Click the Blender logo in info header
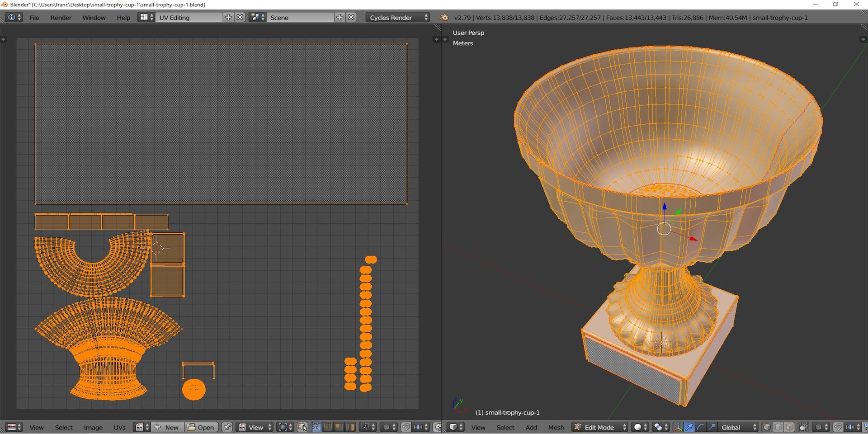The width and height of the screenshot is (868, 434). 444,17
